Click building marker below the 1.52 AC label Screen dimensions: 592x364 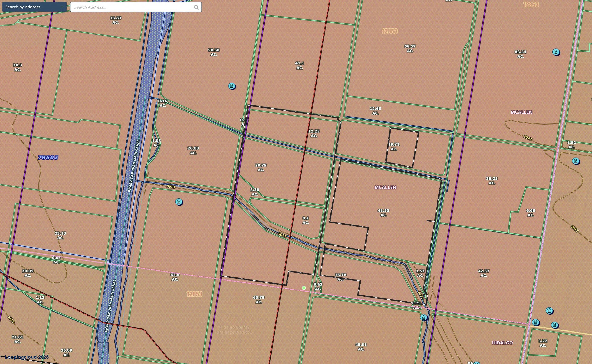(576, 161)
